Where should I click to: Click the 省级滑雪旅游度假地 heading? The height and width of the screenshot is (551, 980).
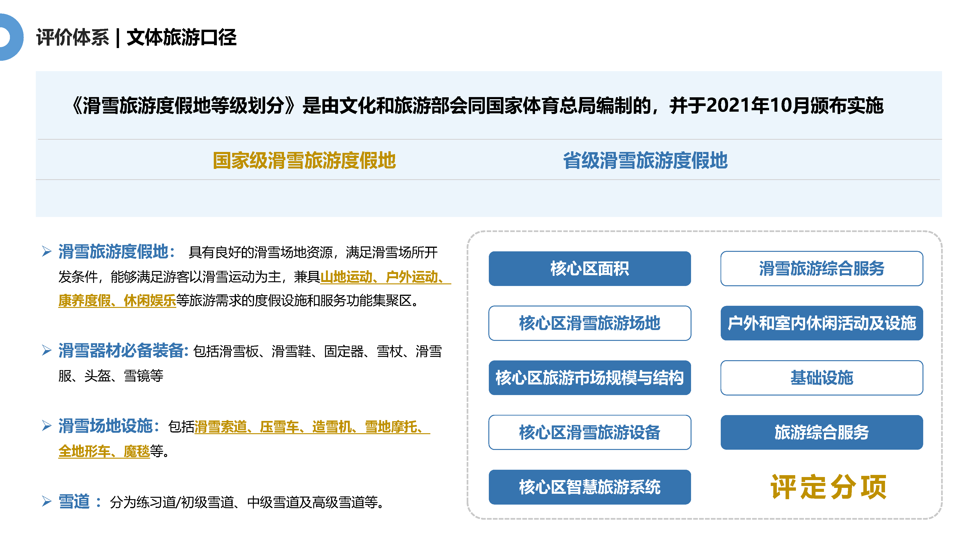pos(645,160)
